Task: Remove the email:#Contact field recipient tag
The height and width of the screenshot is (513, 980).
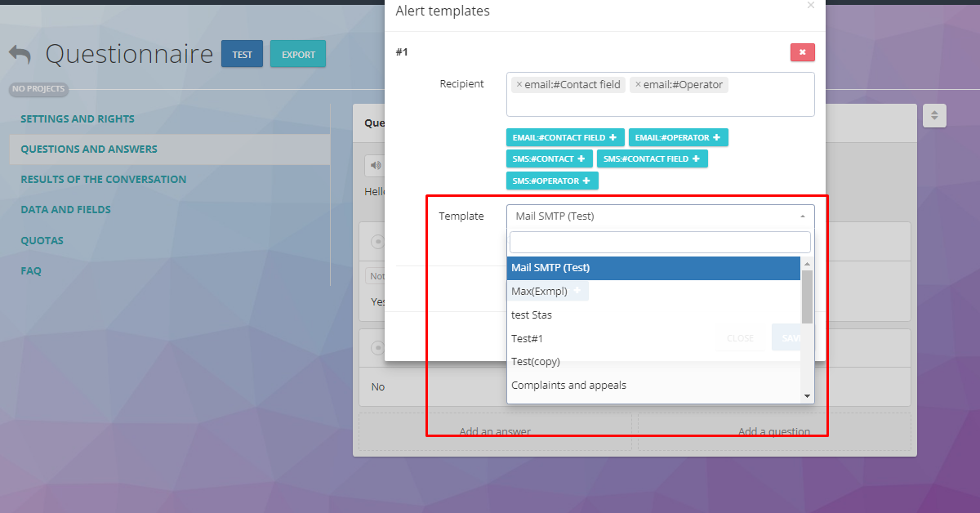Action: tap(519, 85)
